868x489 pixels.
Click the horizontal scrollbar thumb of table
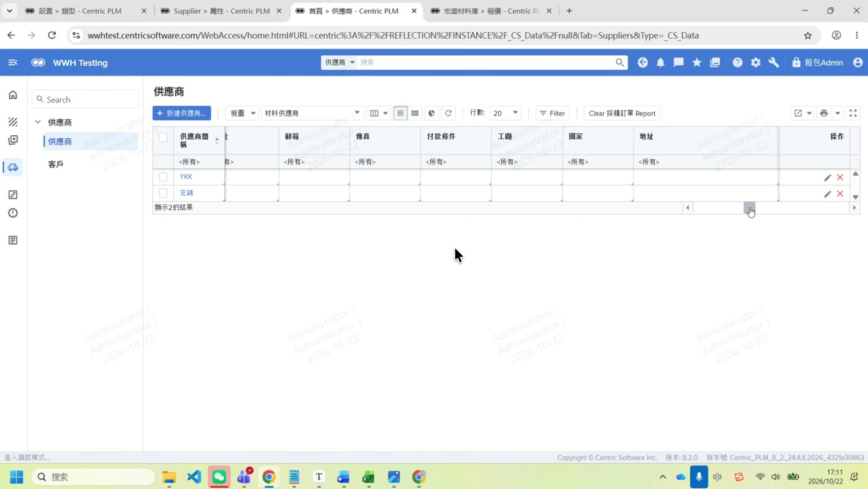(x=749, y=208)
